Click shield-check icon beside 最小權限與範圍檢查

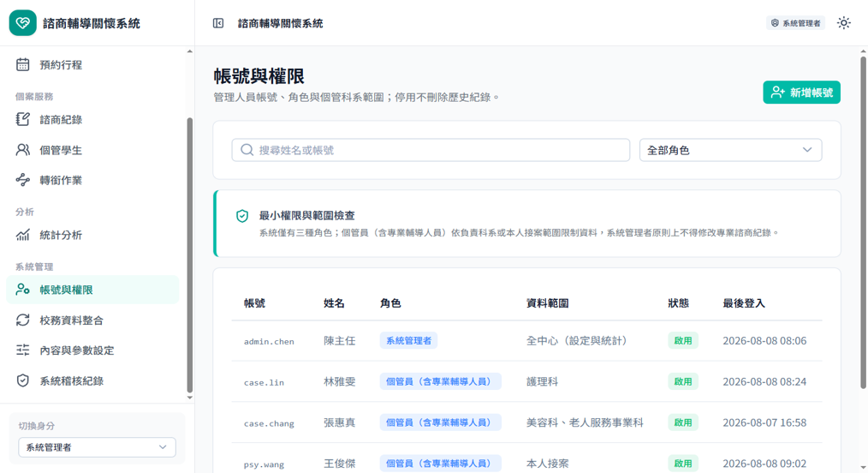click(242, 216)
